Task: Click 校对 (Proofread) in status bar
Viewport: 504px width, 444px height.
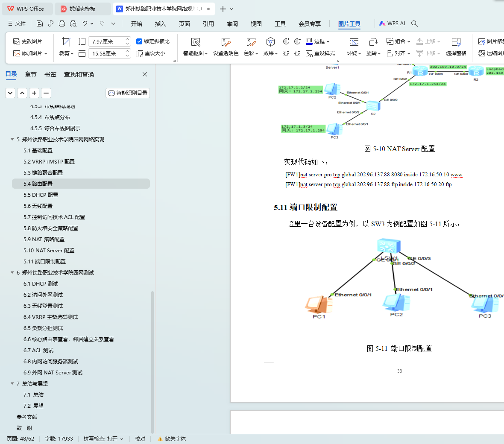Action: [140, 439]
